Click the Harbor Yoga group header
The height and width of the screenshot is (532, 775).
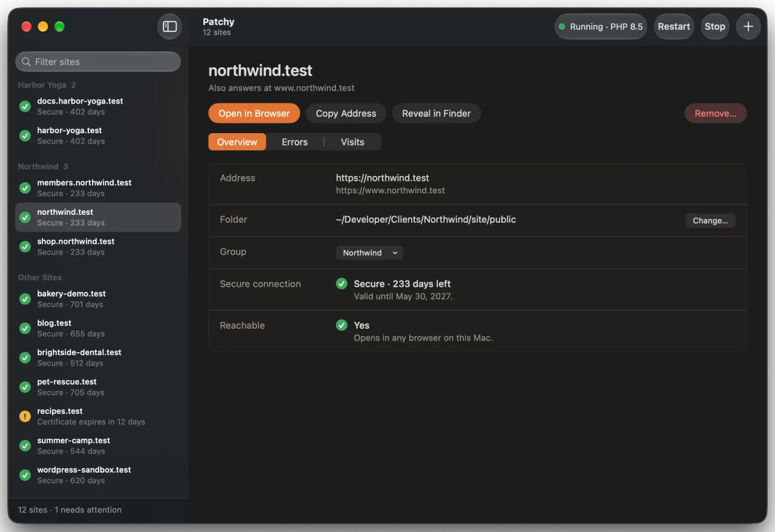[x=47, y=85]
